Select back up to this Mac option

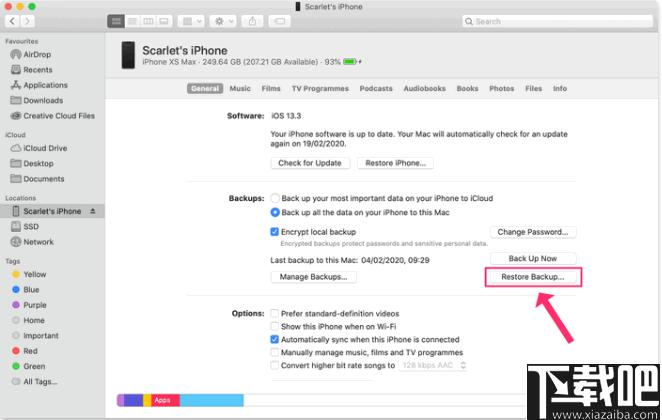[x=275, y=212]
